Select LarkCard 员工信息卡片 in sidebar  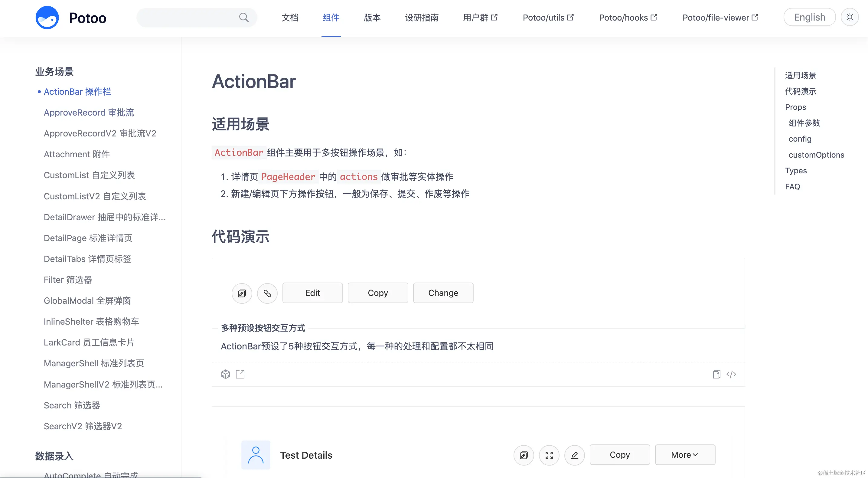pos(89,342)
